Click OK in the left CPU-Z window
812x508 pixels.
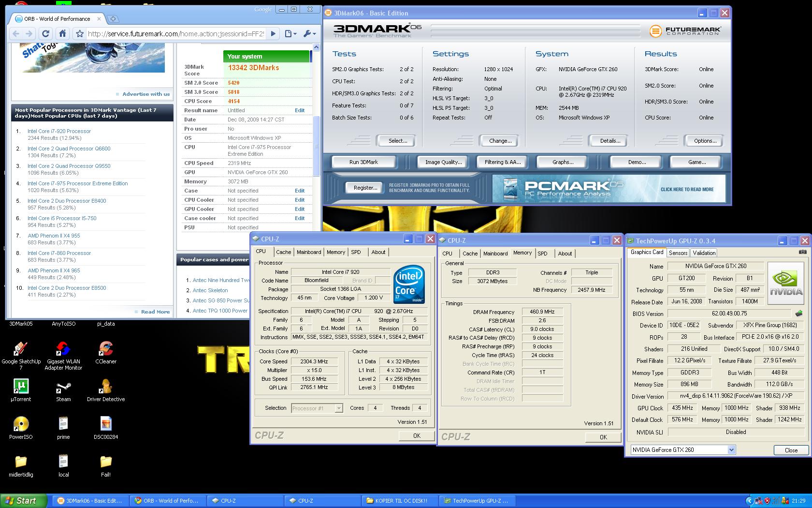click(417, 435)
